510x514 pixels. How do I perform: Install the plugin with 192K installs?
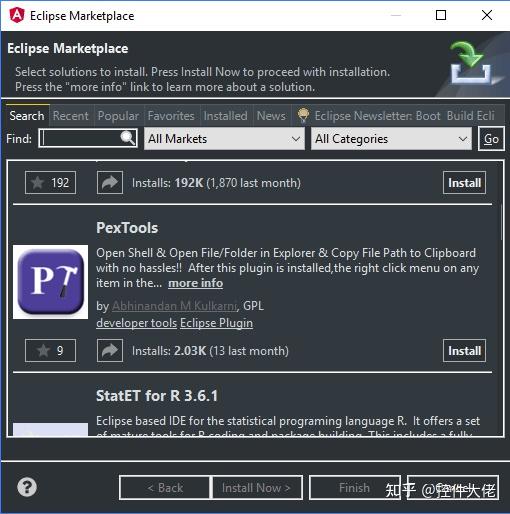[x=464, y=182]
